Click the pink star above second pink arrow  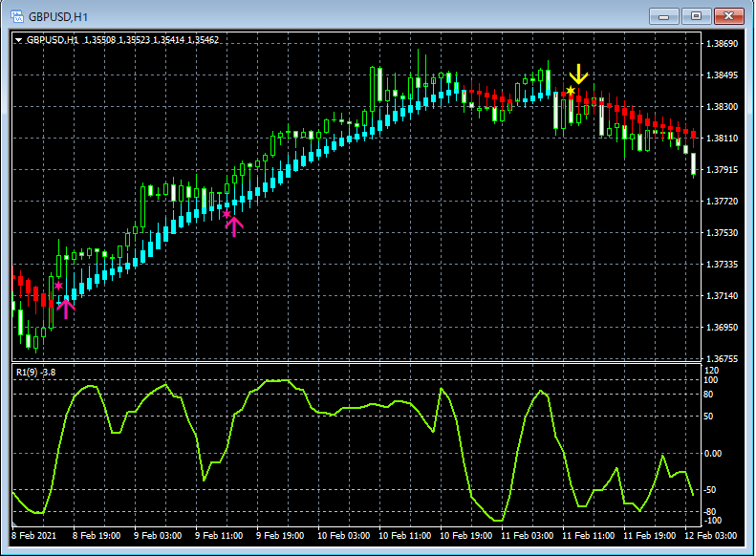pos(227,214)
